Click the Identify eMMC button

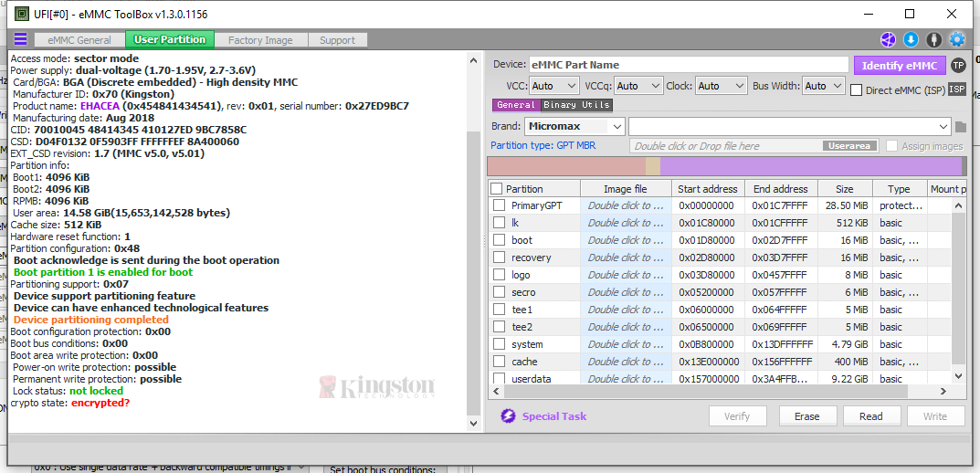[900, 66]
